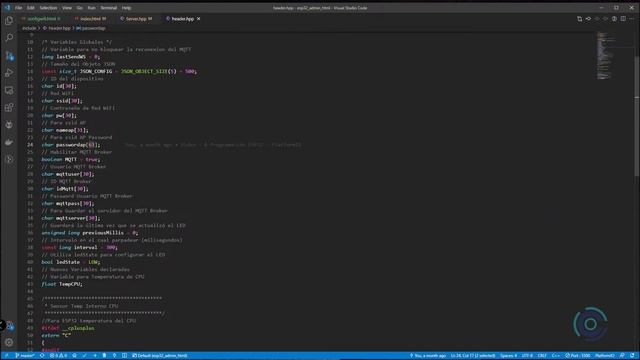Switch to the index.html tab

[91, 19]
